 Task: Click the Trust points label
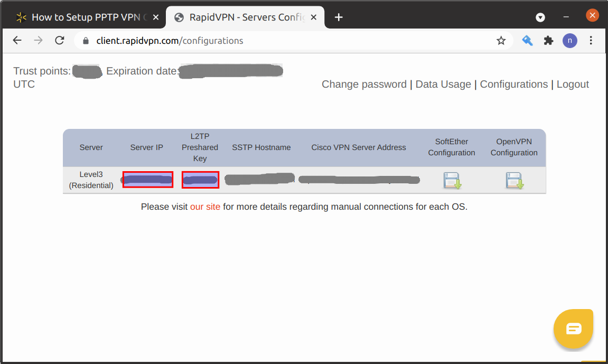(42, 71)
